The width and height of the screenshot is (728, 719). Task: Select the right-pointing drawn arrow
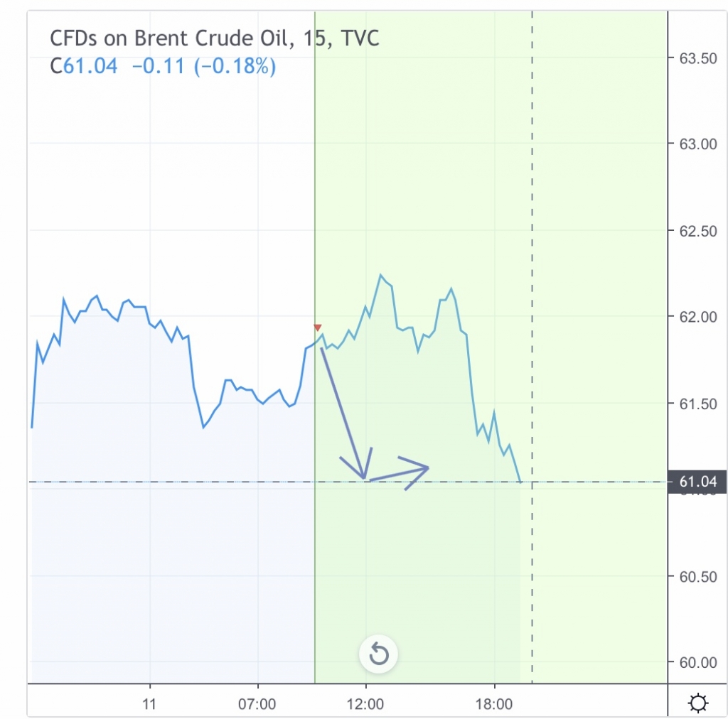coord(400,473)
